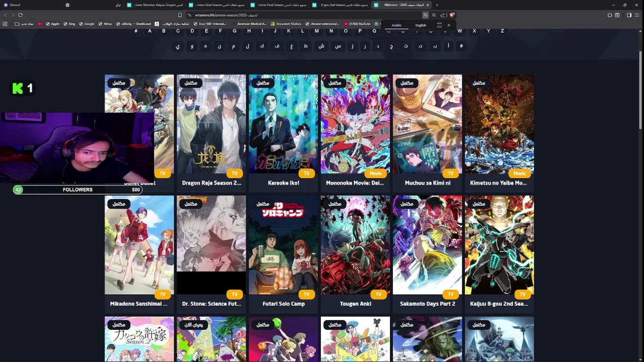Filter anime by Arabic letter ك

[x=262, y=46]
